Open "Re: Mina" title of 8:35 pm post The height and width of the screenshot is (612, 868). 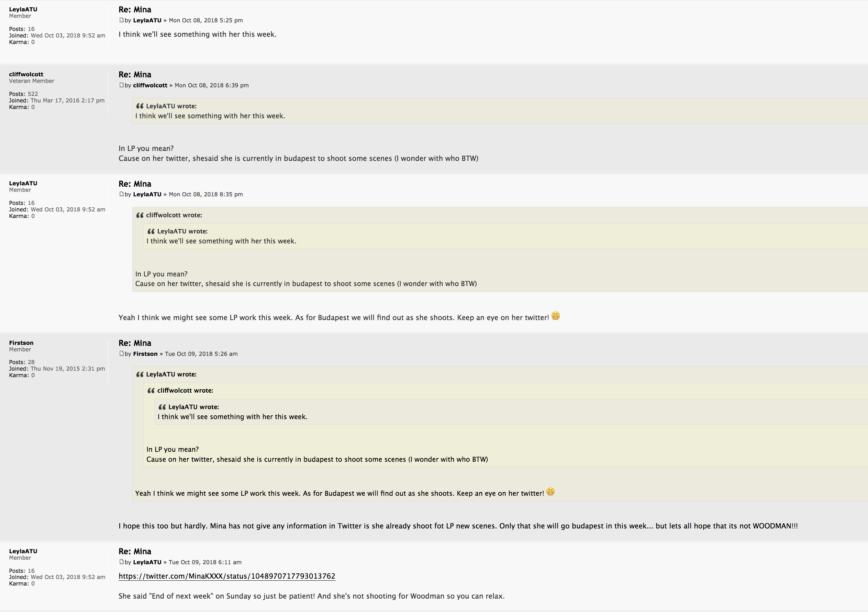point(135,184)
